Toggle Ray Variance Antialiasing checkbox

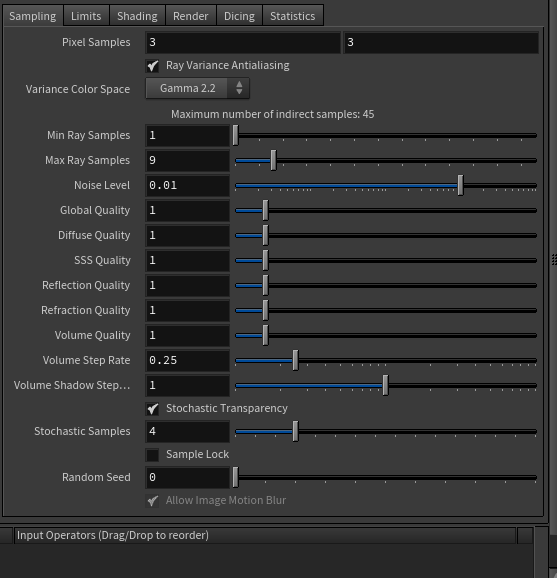tap(152, 66)
